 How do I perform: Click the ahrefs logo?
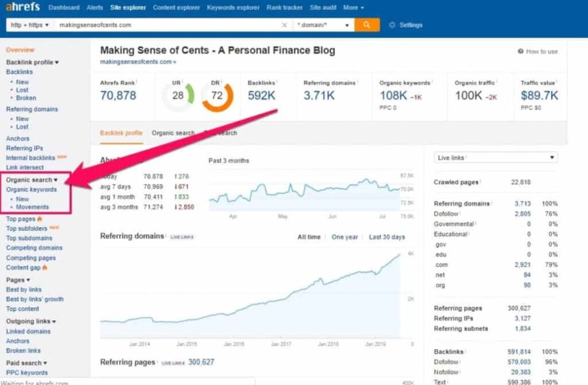click(x=23, y=7)
